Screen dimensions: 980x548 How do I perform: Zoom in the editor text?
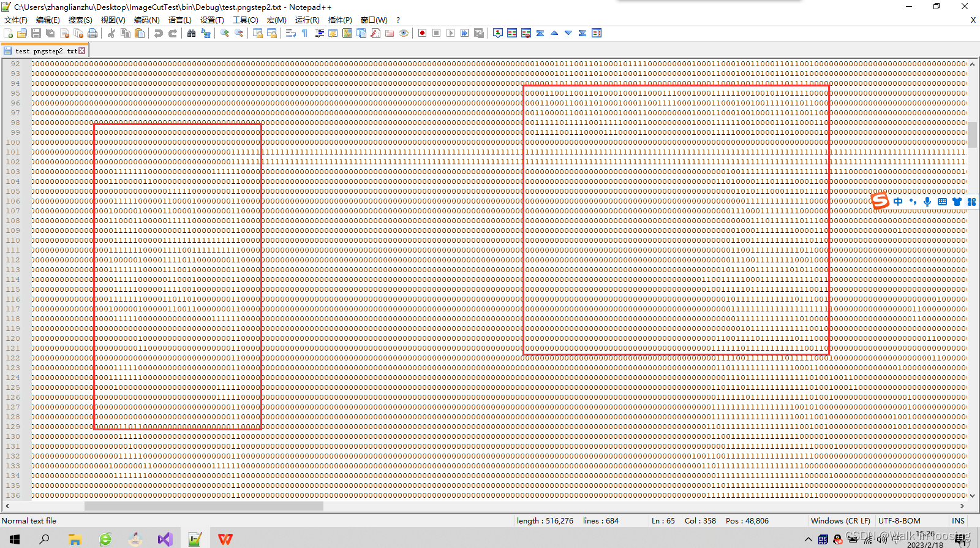pyautogui.click(x=225, y=33)
